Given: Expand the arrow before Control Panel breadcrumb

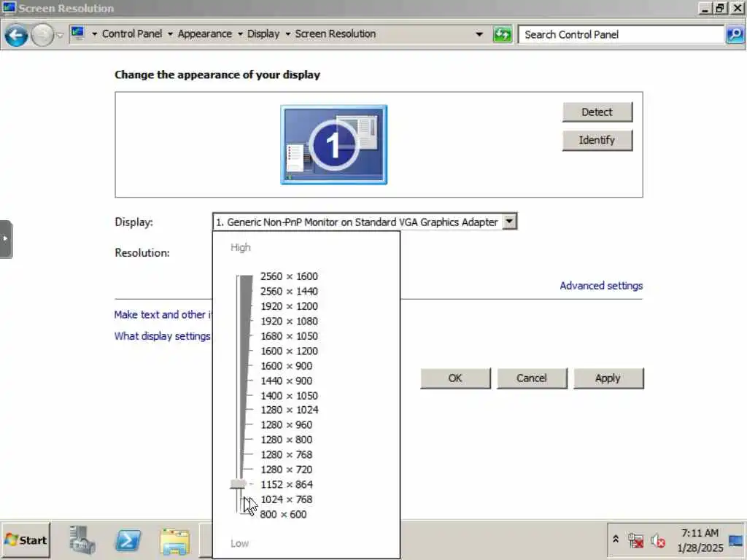Looking at the screenshot, I should (94, 34).
